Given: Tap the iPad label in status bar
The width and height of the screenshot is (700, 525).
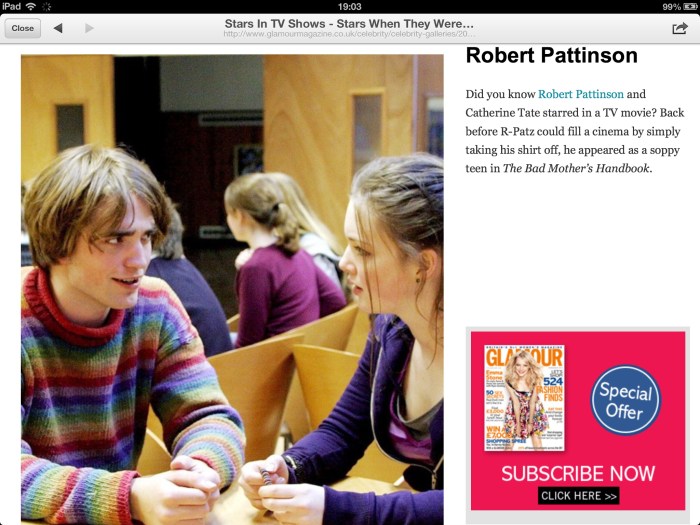Looking at the screenshot, I should point(11,6).
